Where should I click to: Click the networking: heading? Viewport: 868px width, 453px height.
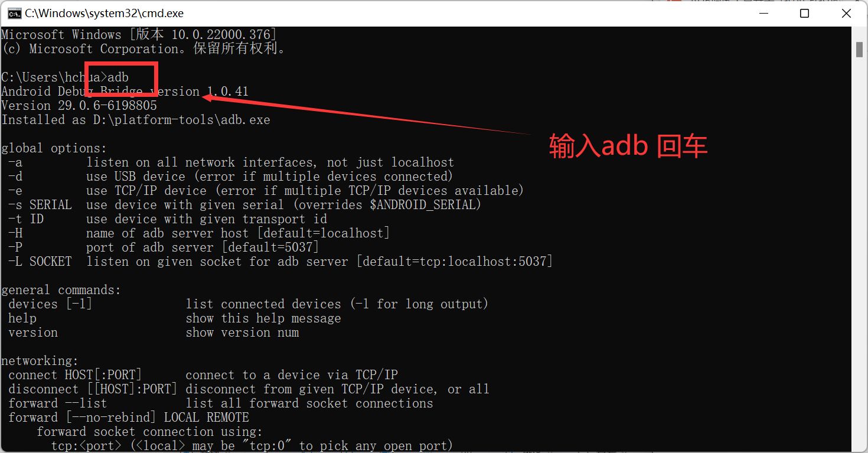coord(40,361)
